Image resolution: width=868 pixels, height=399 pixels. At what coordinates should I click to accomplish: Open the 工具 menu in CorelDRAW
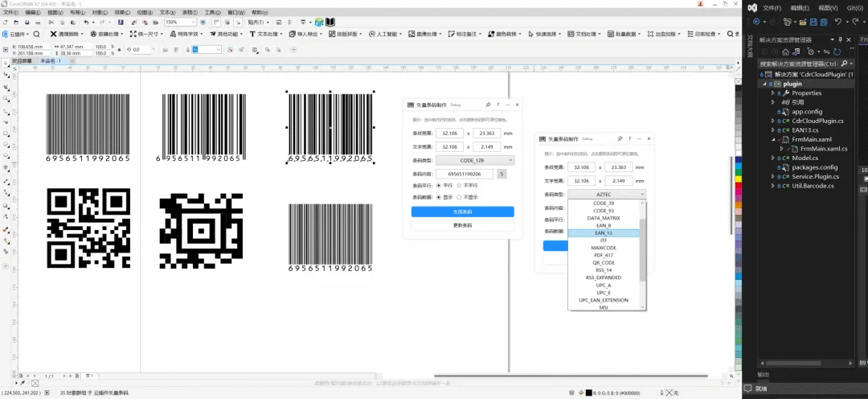212,12
